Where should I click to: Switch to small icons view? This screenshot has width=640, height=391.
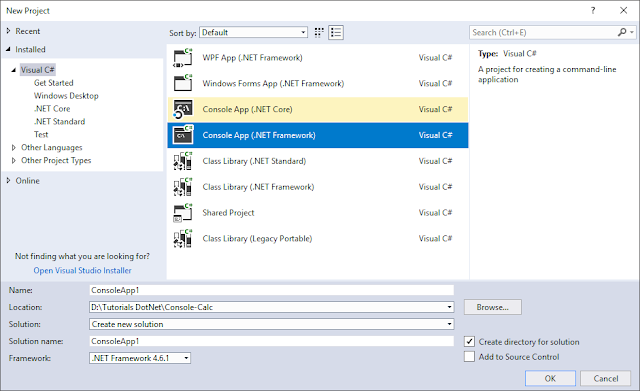[319, 32]
